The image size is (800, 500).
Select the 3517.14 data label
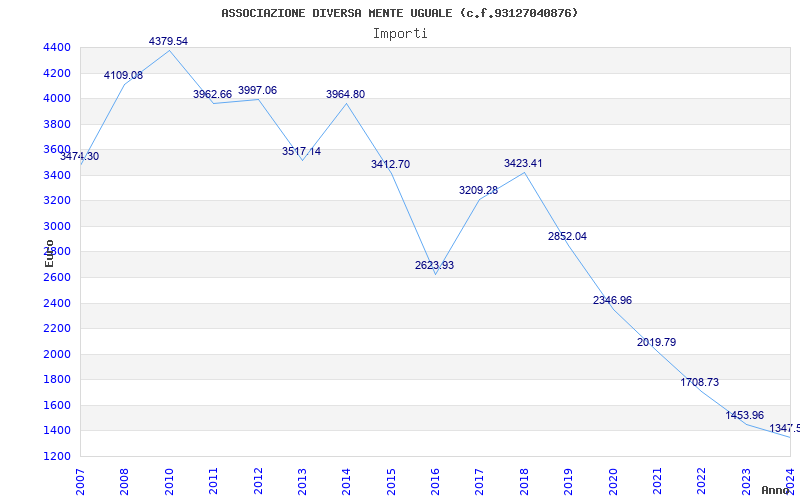pos(302,152)
